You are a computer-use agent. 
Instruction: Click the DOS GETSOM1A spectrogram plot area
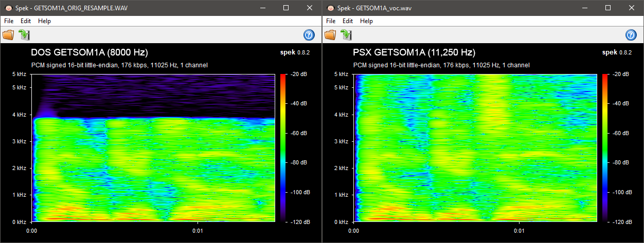coord(153,148)
